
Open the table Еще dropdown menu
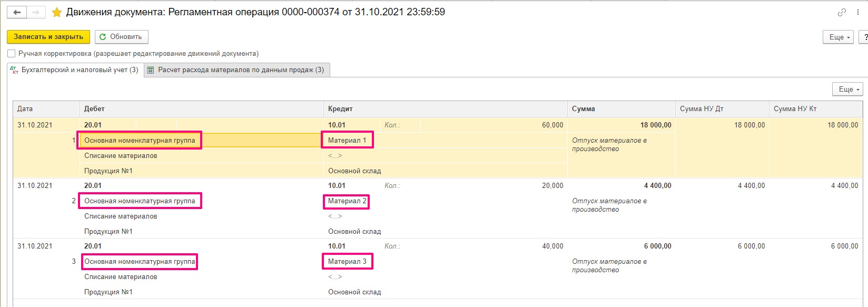(847, 90)
